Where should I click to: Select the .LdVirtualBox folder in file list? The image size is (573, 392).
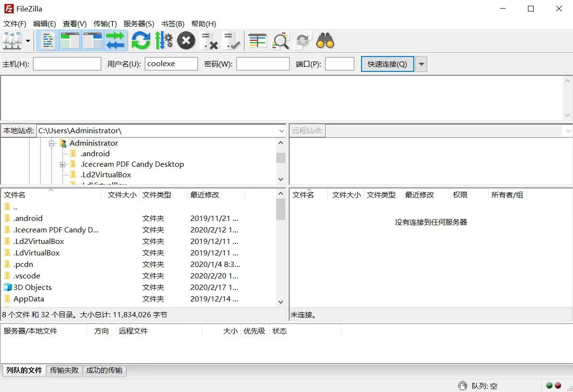pos(139,253)
